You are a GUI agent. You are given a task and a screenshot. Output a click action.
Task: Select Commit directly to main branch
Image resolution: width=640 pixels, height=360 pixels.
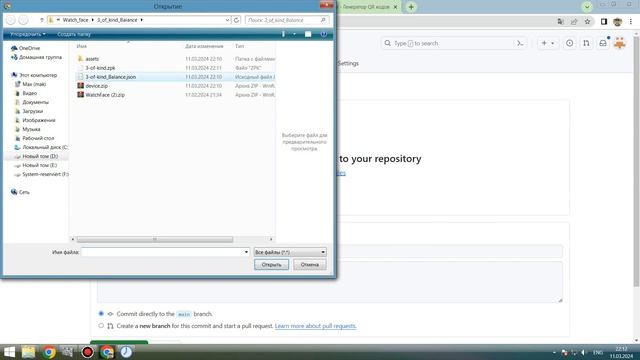[101, 313]
